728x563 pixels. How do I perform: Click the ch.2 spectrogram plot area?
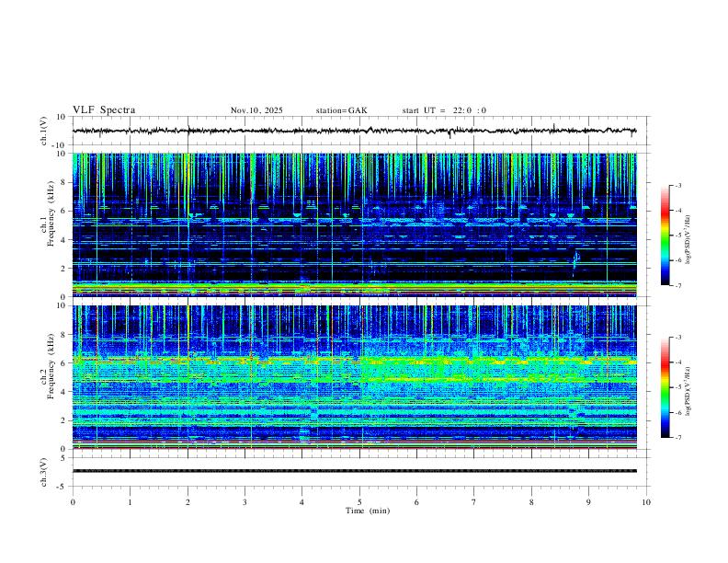355,377
